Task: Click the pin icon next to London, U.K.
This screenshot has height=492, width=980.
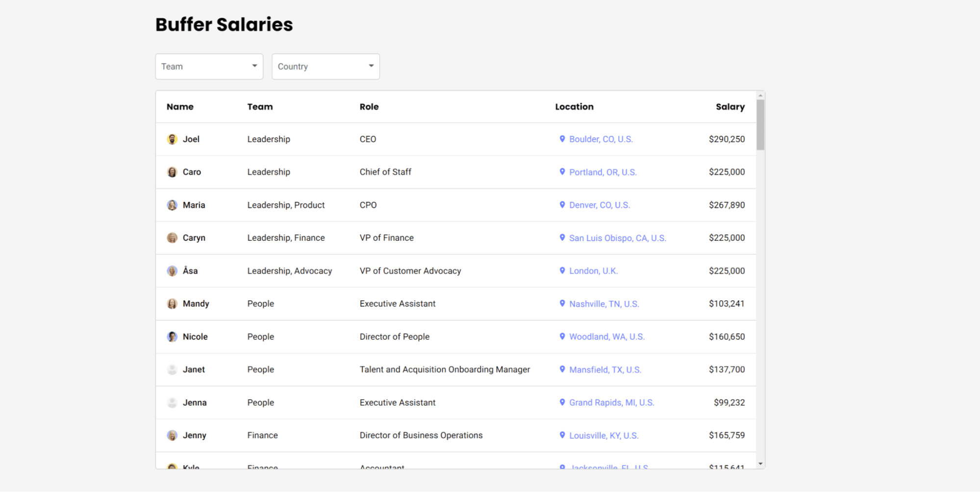Action: (x=562, y=271)
